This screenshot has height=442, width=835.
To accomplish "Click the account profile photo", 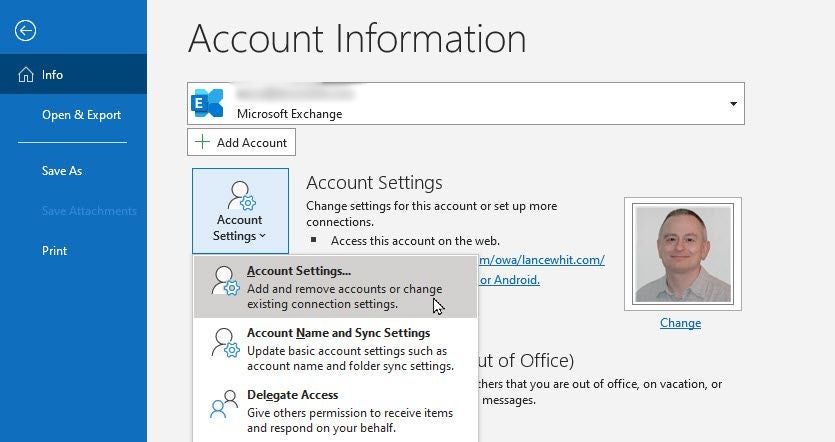I will (x=683, y=254).
